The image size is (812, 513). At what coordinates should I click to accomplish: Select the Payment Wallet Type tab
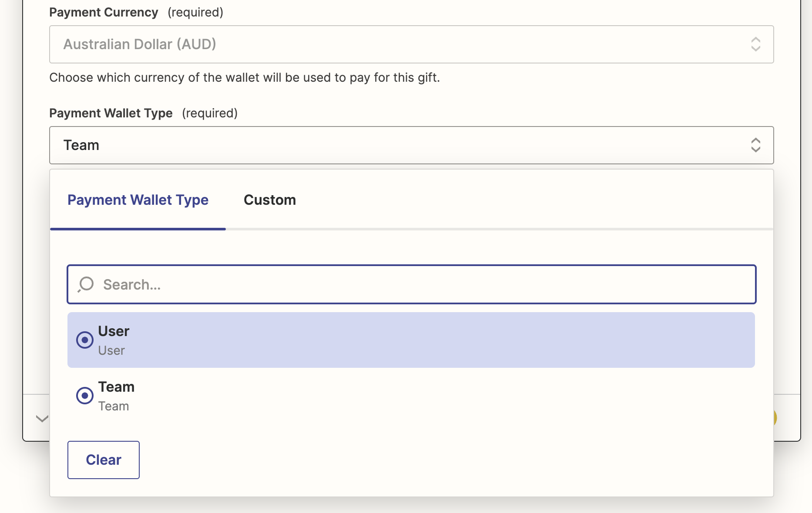coord(138,200)
